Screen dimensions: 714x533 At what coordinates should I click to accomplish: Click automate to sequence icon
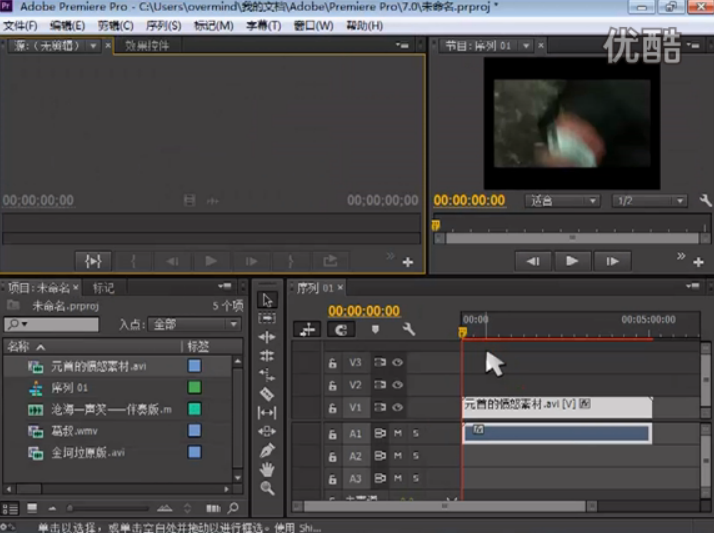[x=213, y=508]
